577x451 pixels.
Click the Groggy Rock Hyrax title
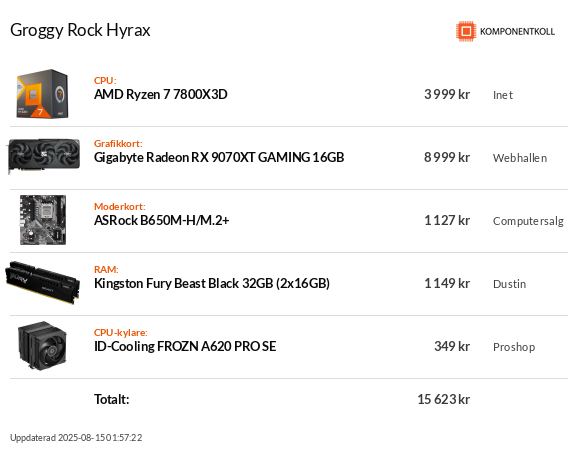coord(80,30)
